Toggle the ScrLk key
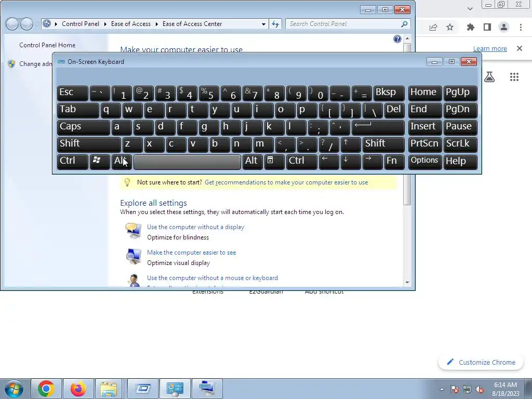532x399 pixels. [460, 144]
